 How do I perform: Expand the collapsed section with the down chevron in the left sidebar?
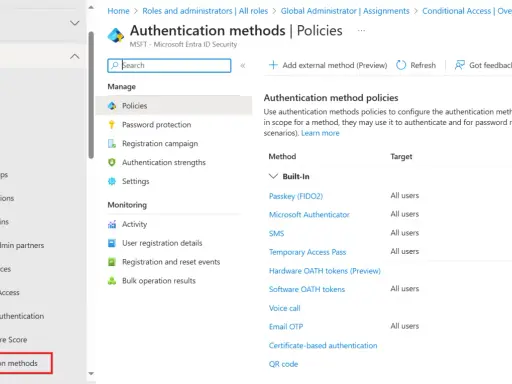[x=75, y=23]
